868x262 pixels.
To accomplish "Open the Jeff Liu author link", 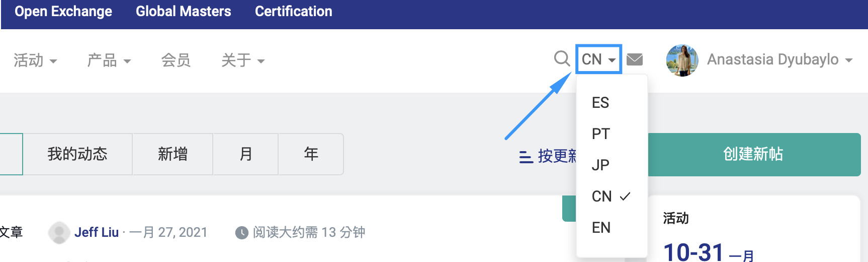I will 97,232.
